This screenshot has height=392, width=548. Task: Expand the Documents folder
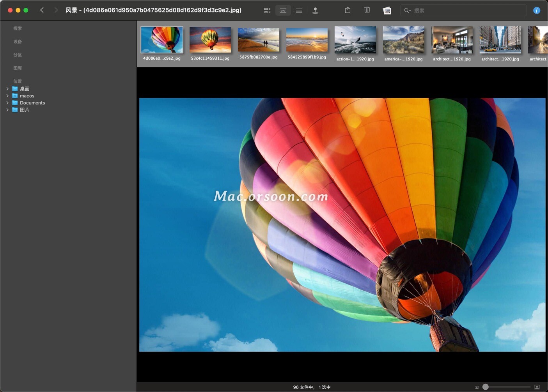[7, 103]
